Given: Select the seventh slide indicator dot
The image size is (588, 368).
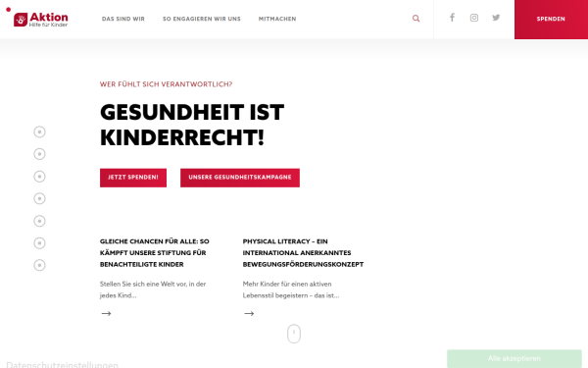Looking at the screenshot, I should pyautogui.click(x=39, y=265).
